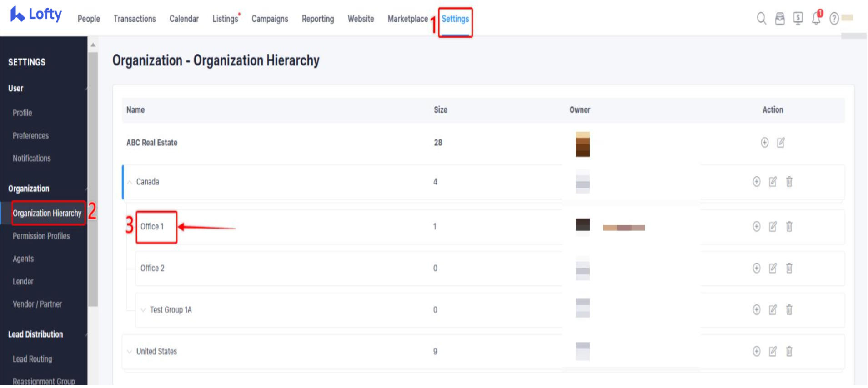The width and height of the screenshot is (868, 388).
Task: Open Permission Profiles in sidebar
Action: [x=41, y=236]
